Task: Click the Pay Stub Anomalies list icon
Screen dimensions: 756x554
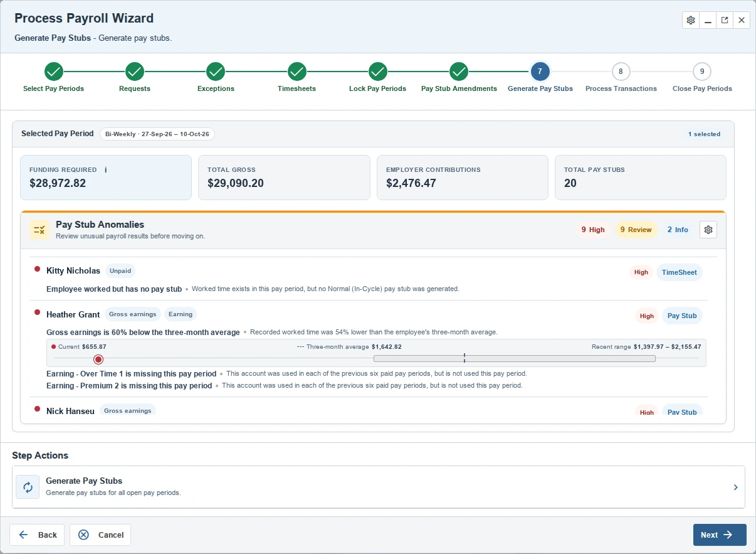Action: click(39, 230)
